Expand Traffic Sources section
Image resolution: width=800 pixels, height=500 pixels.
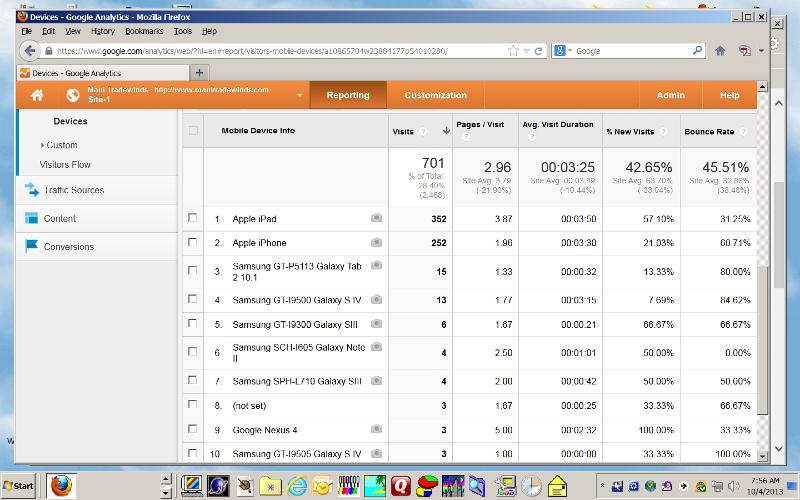74,190
